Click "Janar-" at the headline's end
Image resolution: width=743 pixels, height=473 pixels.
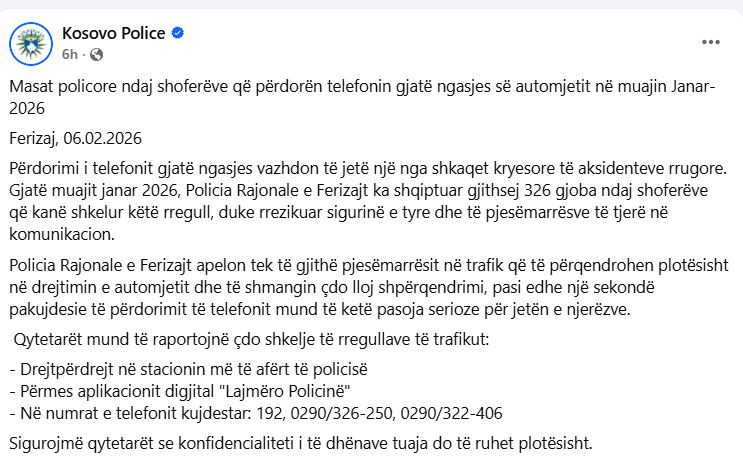(690, 87)
